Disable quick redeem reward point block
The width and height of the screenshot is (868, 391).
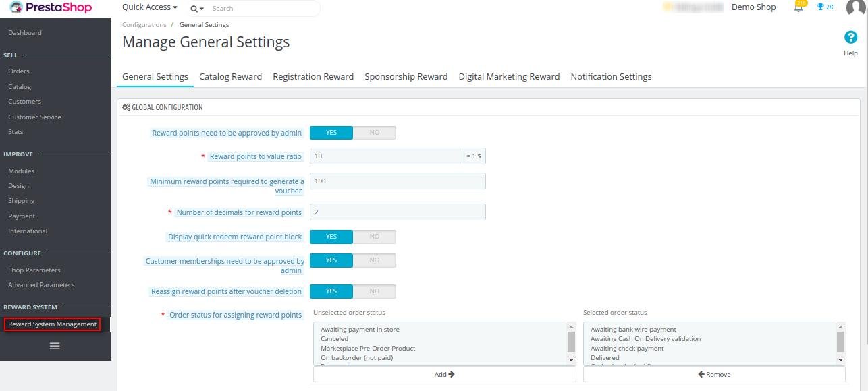(x=374, y=237)
